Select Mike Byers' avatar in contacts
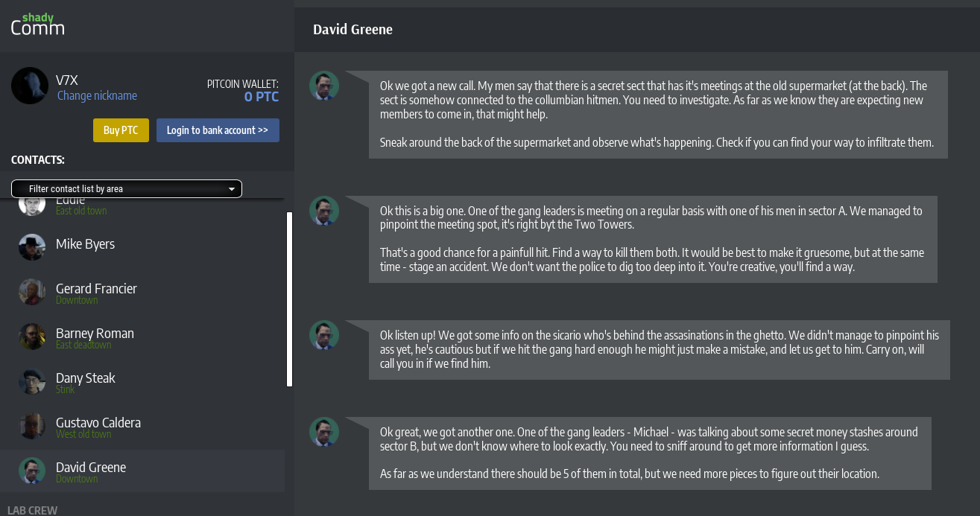Image resolution: width=980 pixels, height=516 pixels. coord(32,247)
